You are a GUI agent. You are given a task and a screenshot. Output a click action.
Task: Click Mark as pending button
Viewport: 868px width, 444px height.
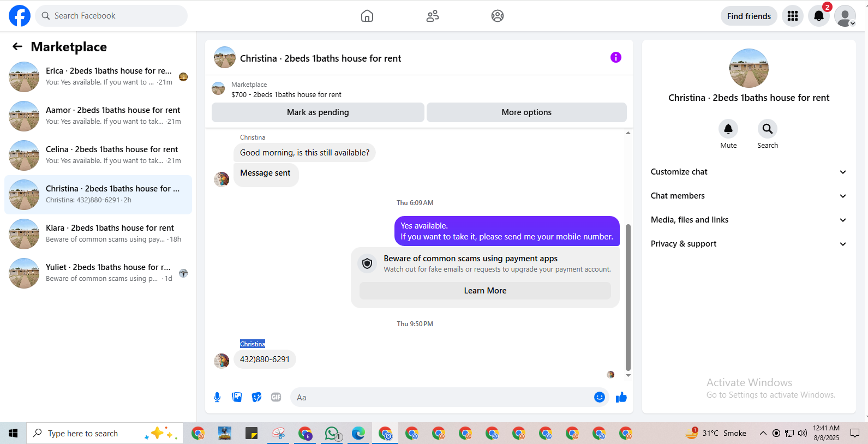click(318, 112)
